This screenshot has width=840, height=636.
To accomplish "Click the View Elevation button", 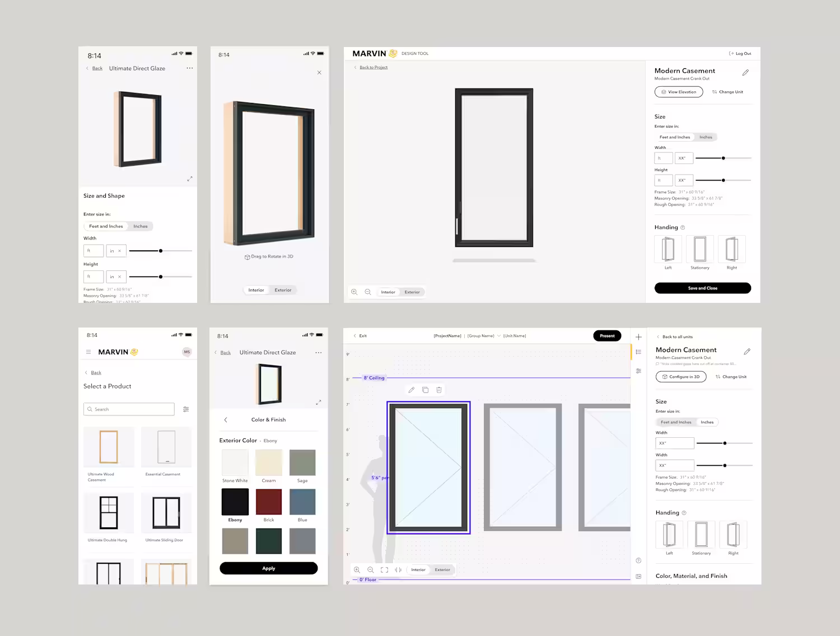I will pyautogui.click(x=679, y=92).
